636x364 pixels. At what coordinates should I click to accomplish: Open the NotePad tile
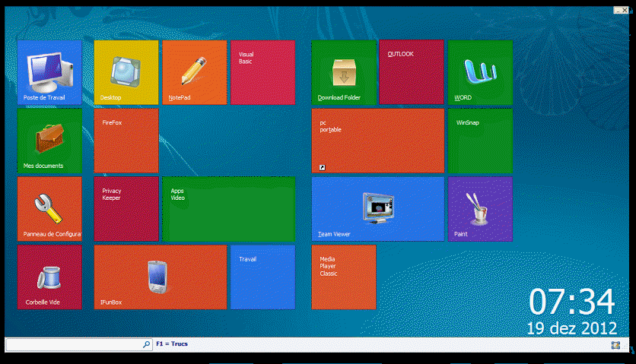click(x=195, y=72)
